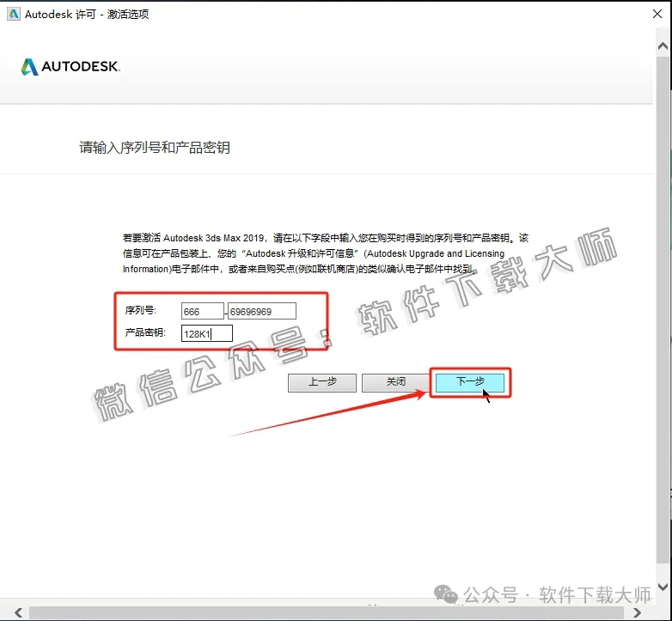Click the 上一步 (Back) button
Screen dimensions: 672x621
322,382
